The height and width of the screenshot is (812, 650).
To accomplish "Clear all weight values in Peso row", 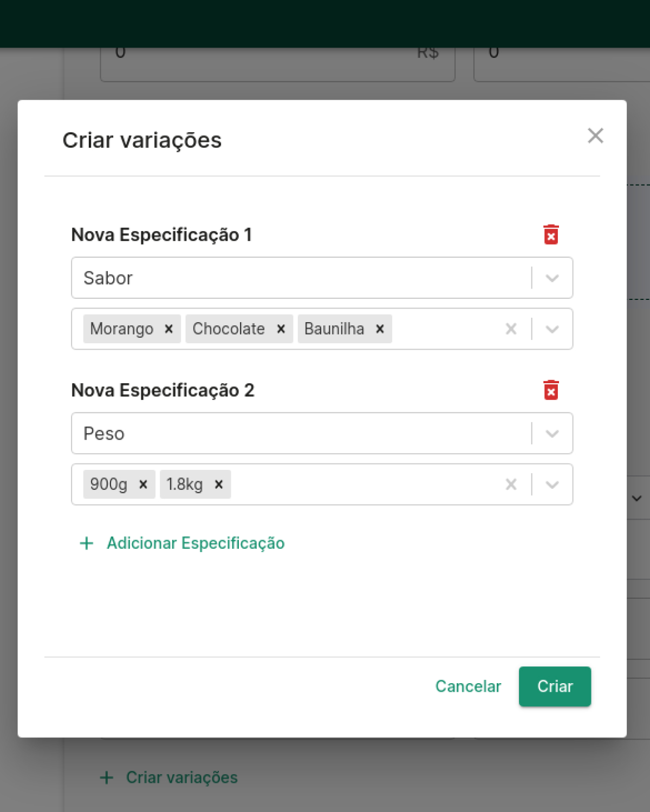I will 511,484.
